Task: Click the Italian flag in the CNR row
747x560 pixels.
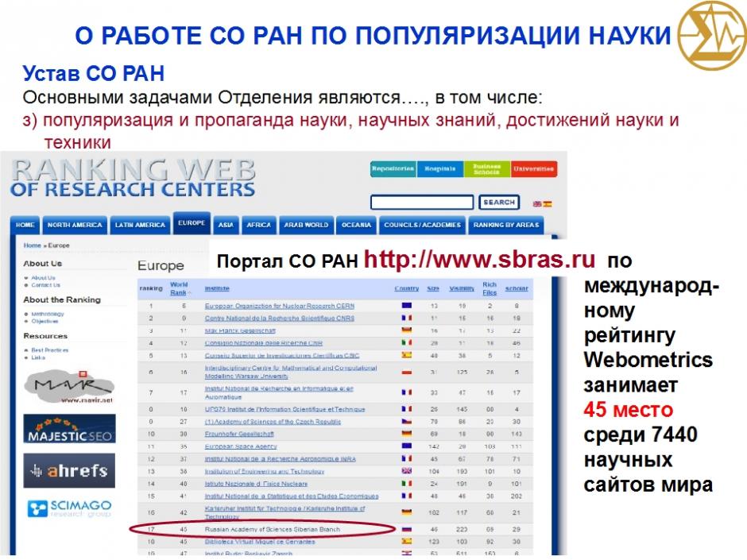Action: (406, 342)
